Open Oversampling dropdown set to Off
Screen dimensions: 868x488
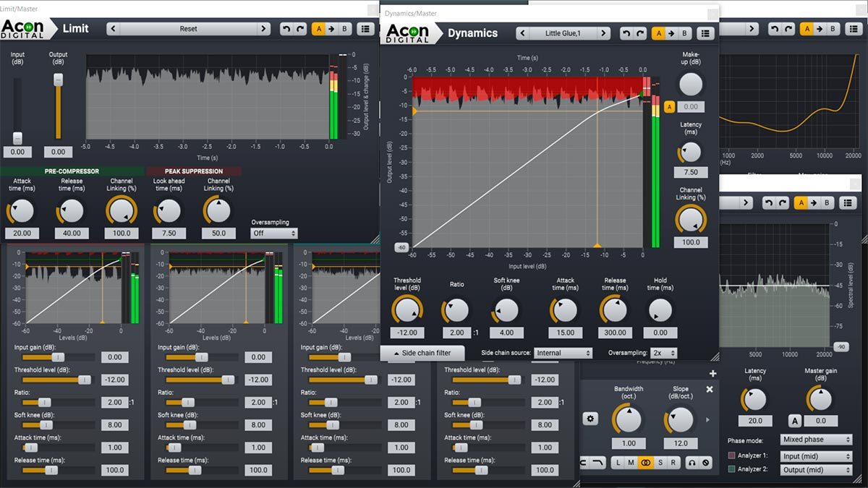(274, 234)
